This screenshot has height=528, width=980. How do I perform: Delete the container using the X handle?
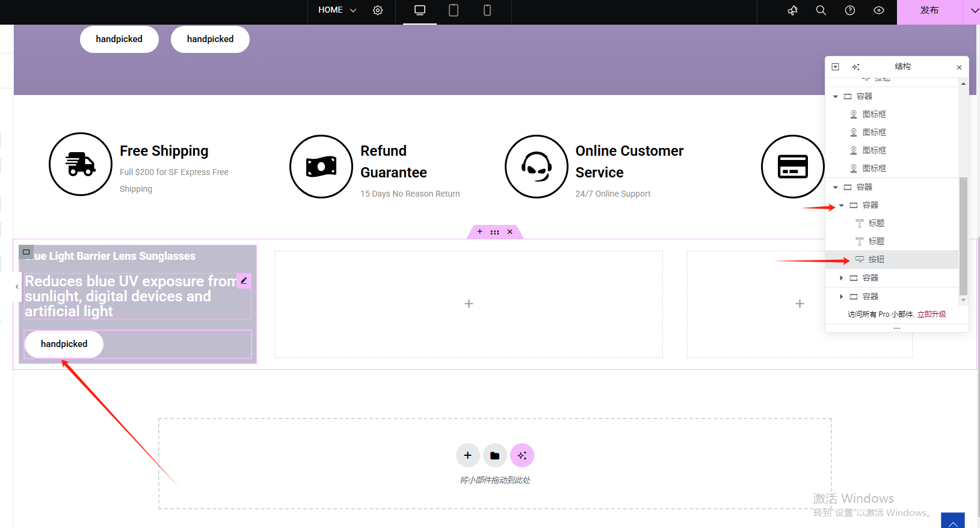[x=510, y=232]
